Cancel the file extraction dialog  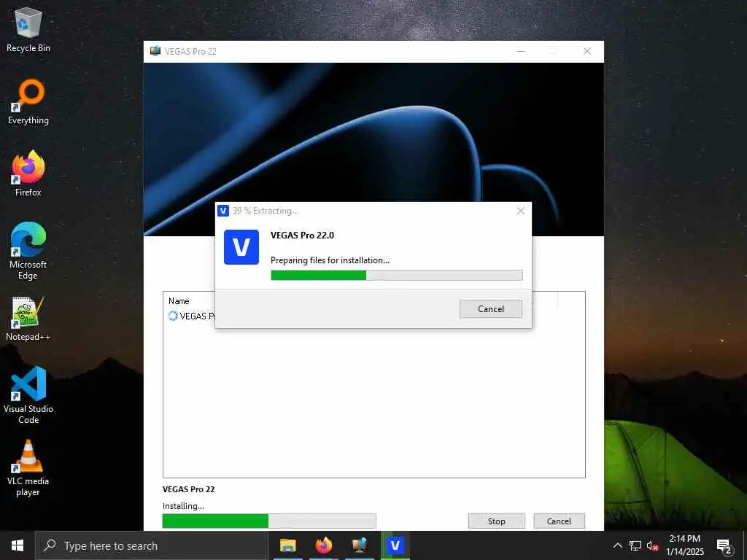click(x=491, y=309)
